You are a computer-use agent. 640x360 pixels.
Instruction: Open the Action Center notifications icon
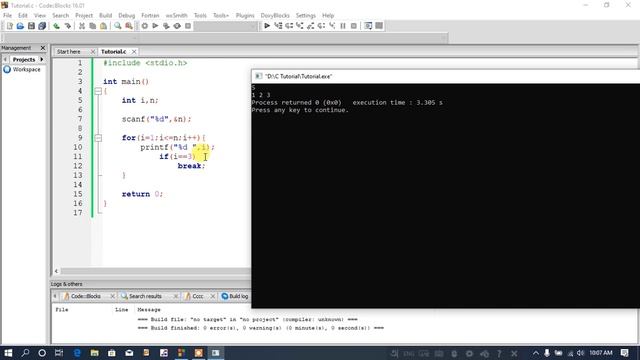pyautogui.click(x=625, y=353)
